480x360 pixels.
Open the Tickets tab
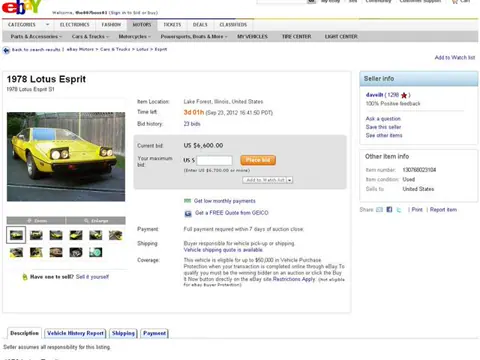point(172,25)
